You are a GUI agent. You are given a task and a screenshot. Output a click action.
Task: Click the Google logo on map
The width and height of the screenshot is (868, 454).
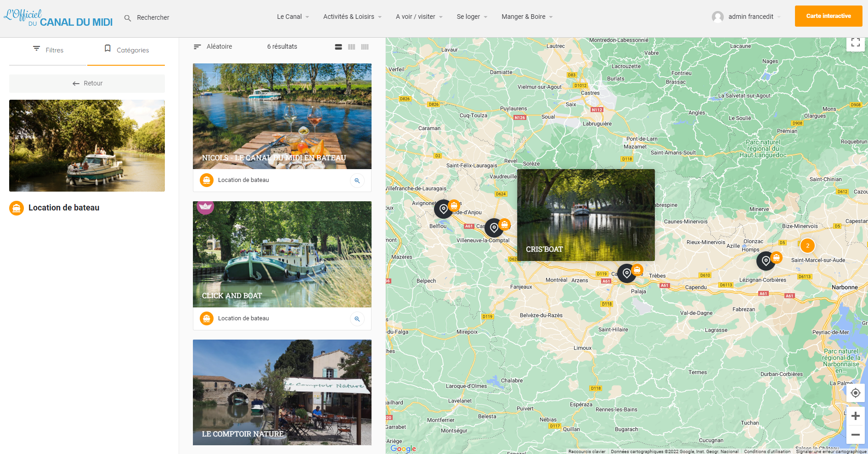pos(403,448)
